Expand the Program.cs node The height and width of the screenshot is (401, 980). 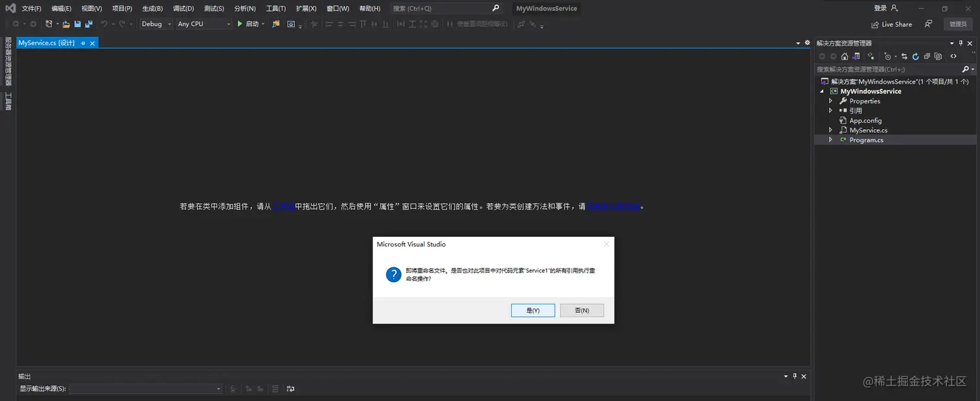[831, 140]
